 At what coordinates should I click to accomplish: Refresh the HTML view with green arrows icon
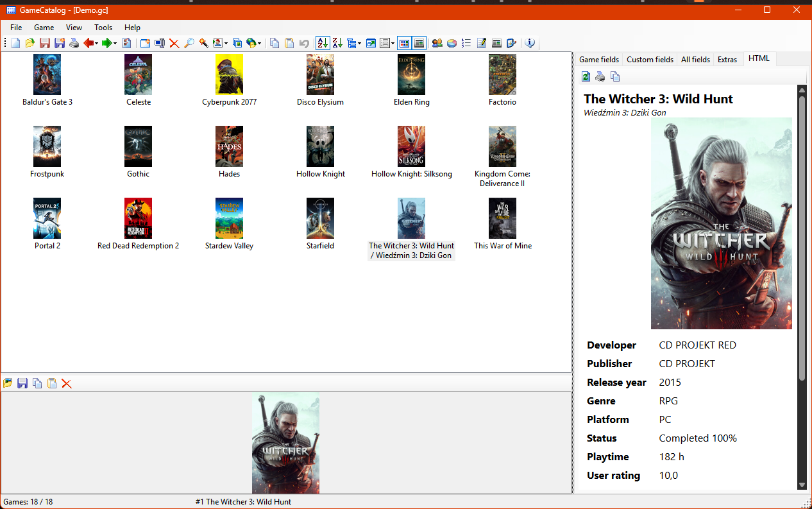pyautogui.click(x=586, y=77)
